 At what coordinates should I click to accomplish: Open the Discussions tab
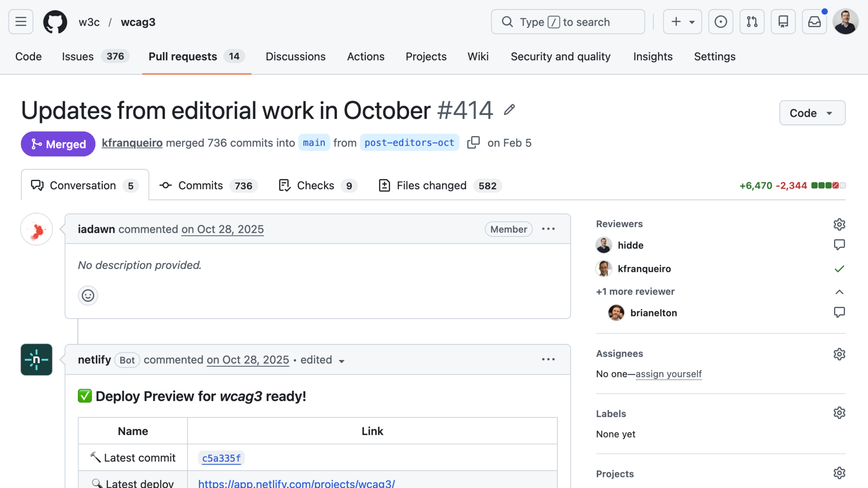pyautogui.click(x=295, y=56)
